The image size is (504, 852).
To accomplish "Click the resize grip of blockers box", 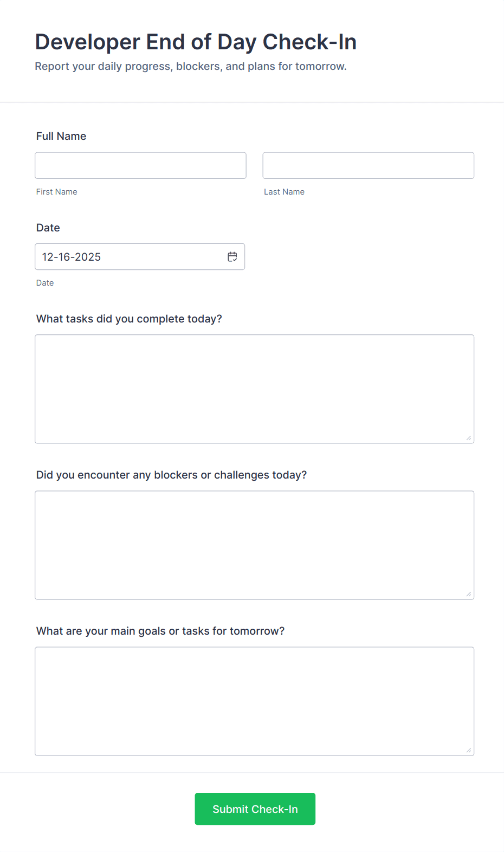I will pyautogui.click(x=468, y=593).
